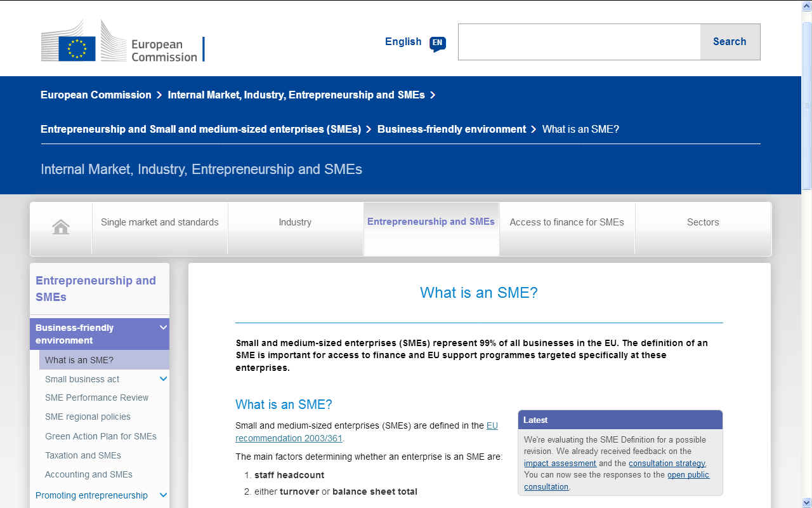
Task: Focus the site search text field
Action: [579, 42]
